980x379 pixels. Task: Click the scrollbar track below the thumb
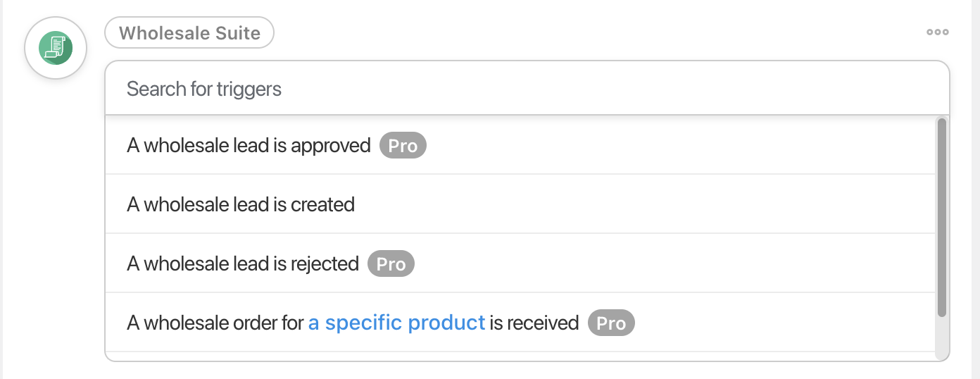(942, 337)
